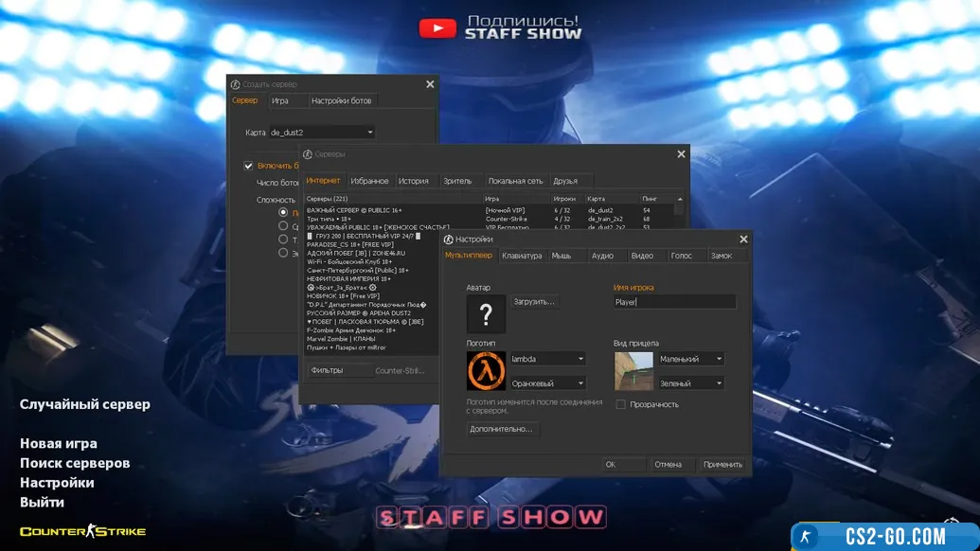Image resolution: width=980 pixels, height=551 pixels.
Task: Switch to the Клавиатура settings tab
Action: tap(522, 256)
